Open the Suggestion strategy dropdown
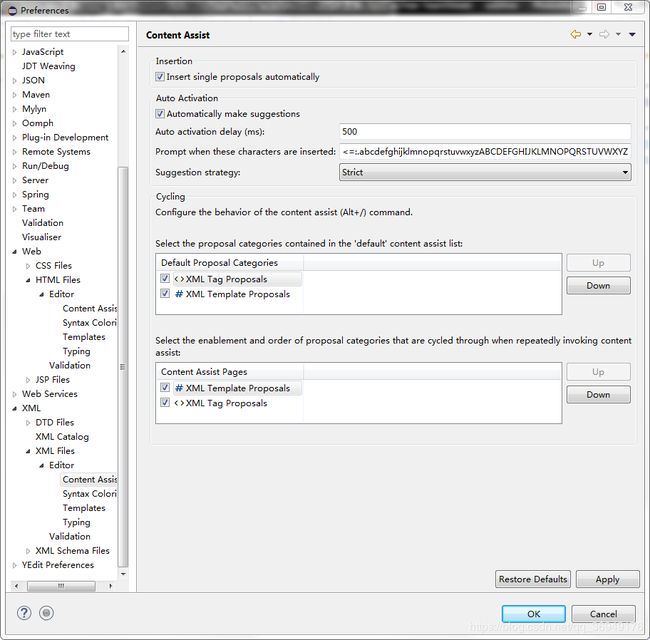The height and width of the screenshot is (640, 650). click(485, 172)
